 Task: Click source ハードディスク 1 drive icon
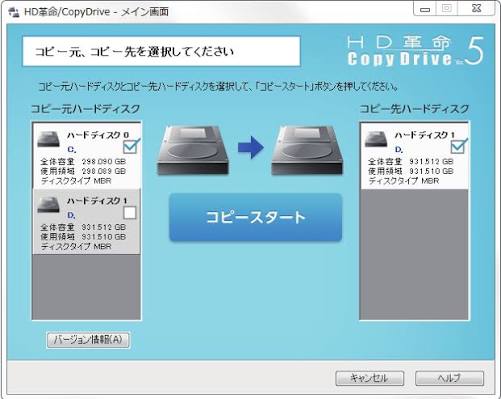pos(48,204)
